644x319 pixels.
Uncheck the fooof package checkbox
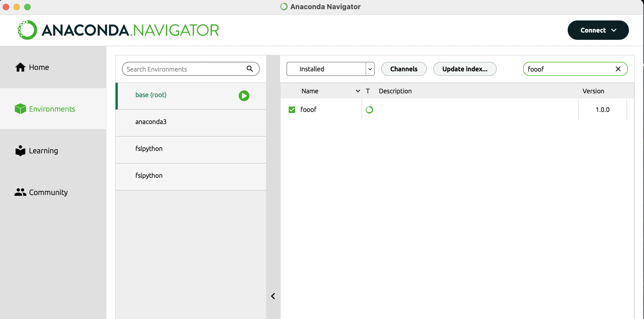pos(292,110)
